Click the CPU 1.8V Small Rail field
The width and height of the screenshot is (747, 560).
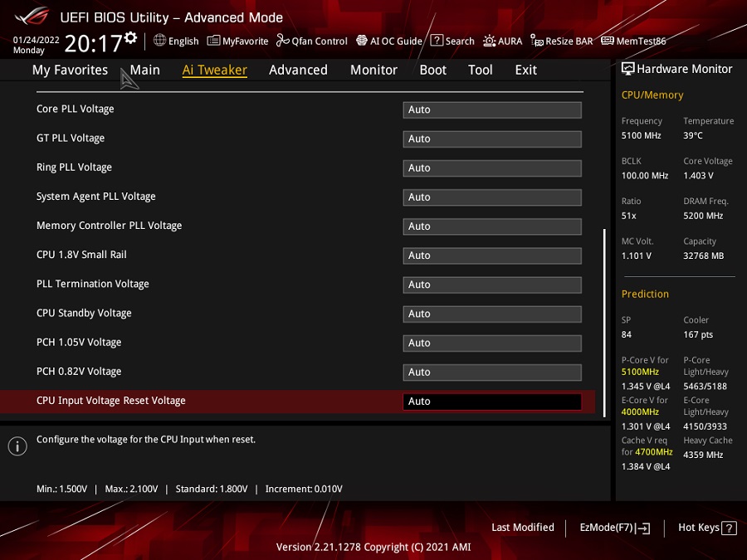pyautogui.click(x=492, y=256)
